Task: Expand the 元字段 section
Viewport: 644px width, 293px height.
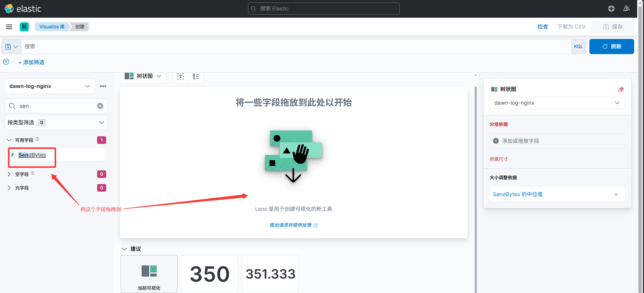Action: (x=9, y=188)
